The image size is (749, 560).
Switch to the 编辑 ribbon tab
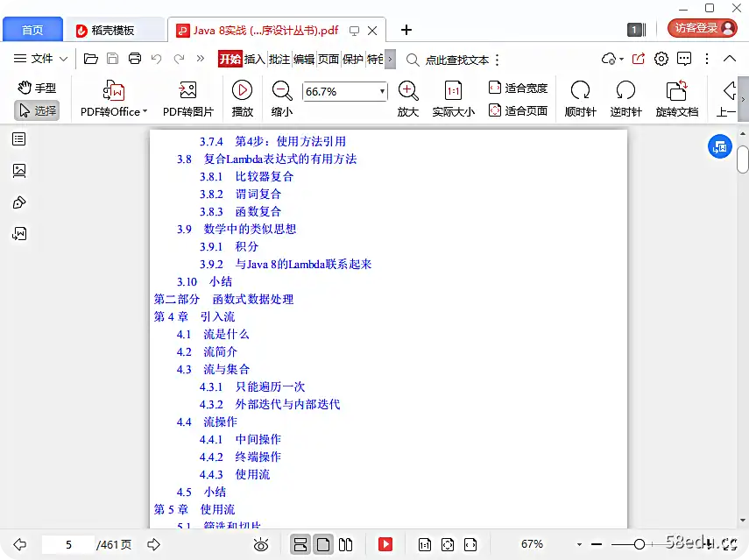[x=304, y=60]
